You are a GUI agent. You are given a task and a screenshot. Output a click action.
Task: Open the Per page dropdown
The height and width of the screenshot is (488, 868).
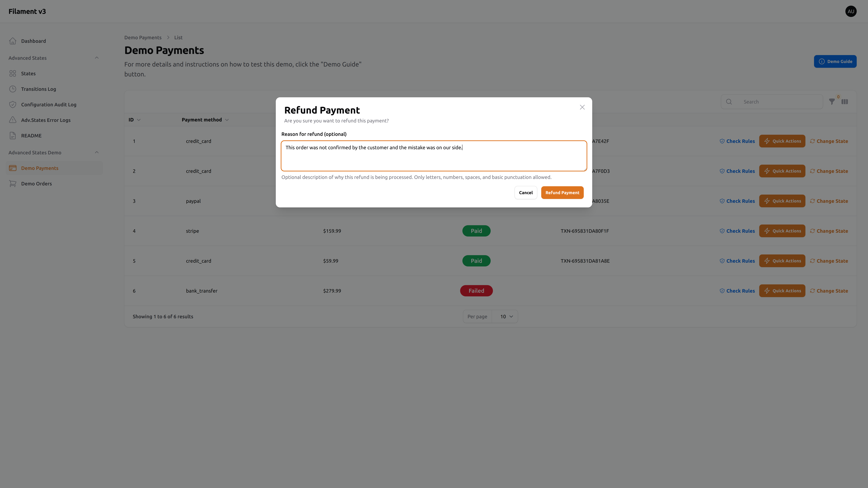pyautogui.click(x=505, y=316)
